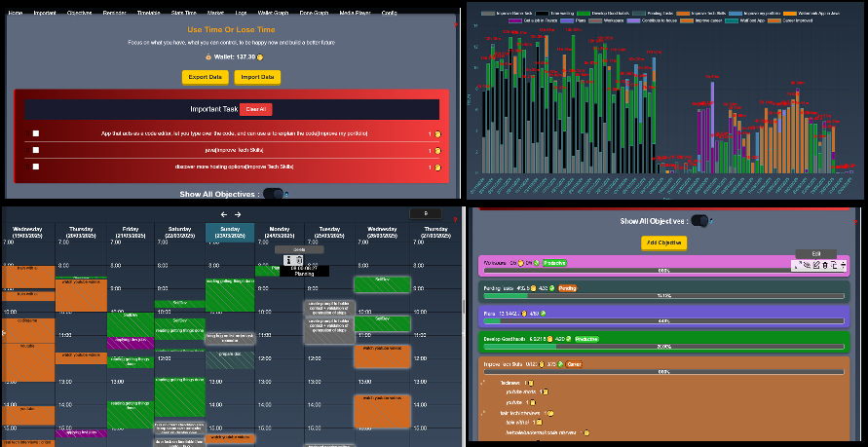Click the expand arrows icon on Workspace objective
Viewport: 868px width, 447px height.
pos(798,265)
